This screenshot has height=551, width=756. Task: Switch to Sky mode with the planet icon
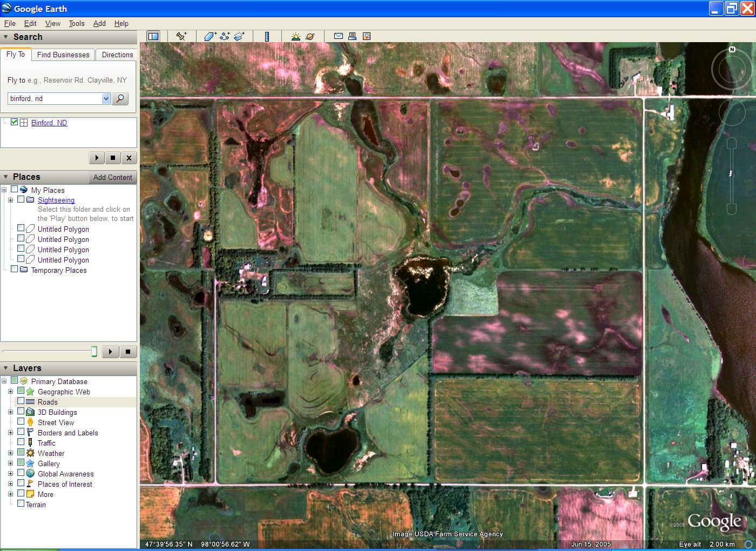(310, 36)
